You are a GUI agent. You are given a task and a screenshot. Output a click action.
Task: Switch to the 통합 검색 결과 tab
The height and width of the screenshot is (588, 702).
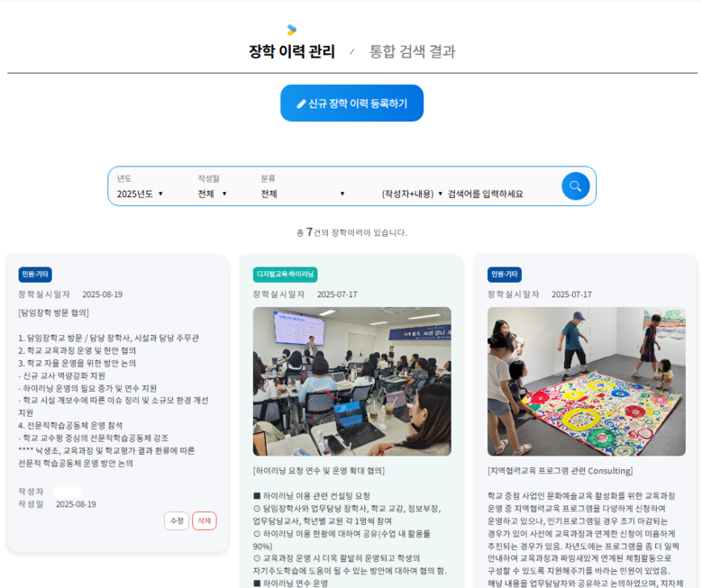pyautogui.click(x=412, y=52)
